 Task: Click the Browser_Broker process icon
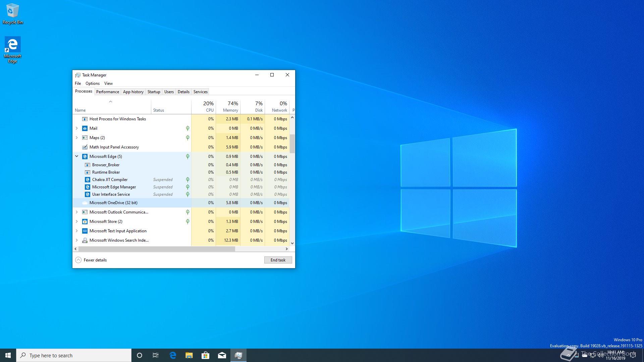[x=88, y=165]
